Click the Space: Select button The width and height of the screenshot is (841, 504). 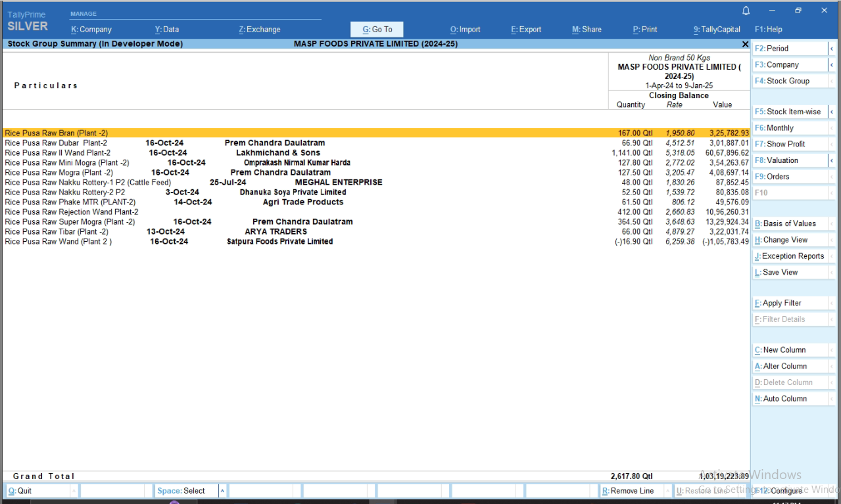pos(187,491)
